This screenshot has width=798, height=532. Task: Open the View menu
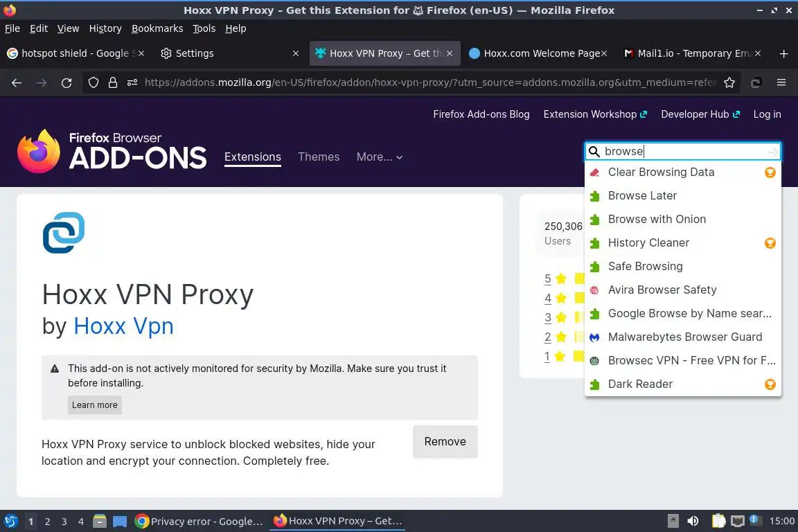point(68,28)
